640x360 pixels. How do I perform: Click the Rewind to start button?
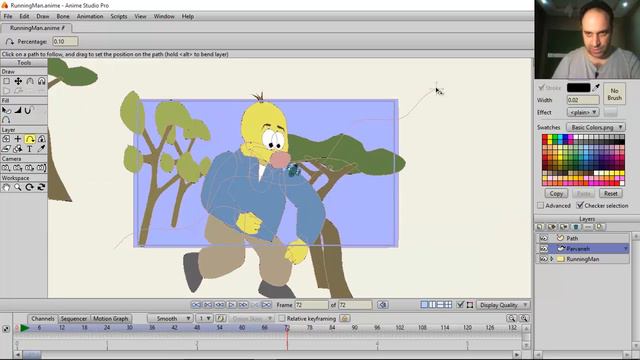coord(196,305)
